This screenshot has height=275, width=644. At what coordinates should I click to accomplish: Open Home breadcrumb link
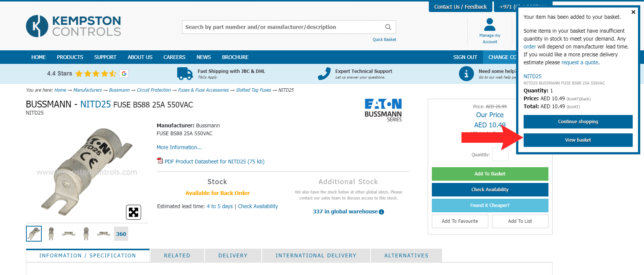click(60, 90)
